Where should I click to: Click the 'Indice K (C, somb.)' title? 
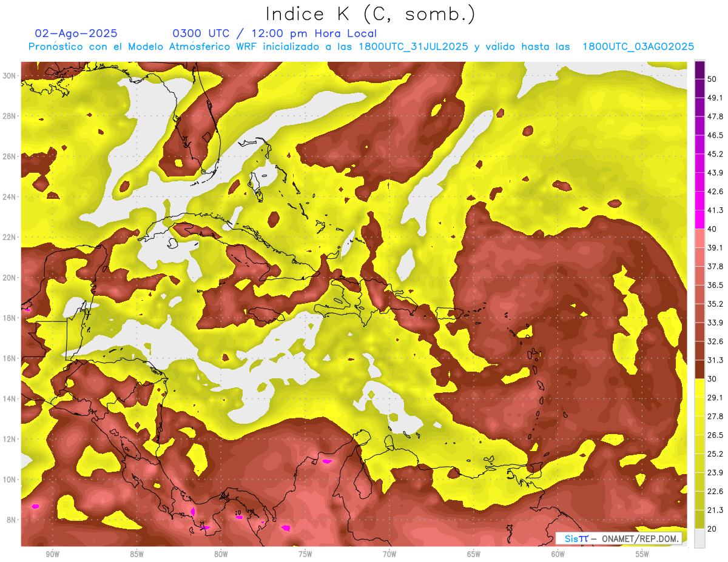[x=371, y=15]
